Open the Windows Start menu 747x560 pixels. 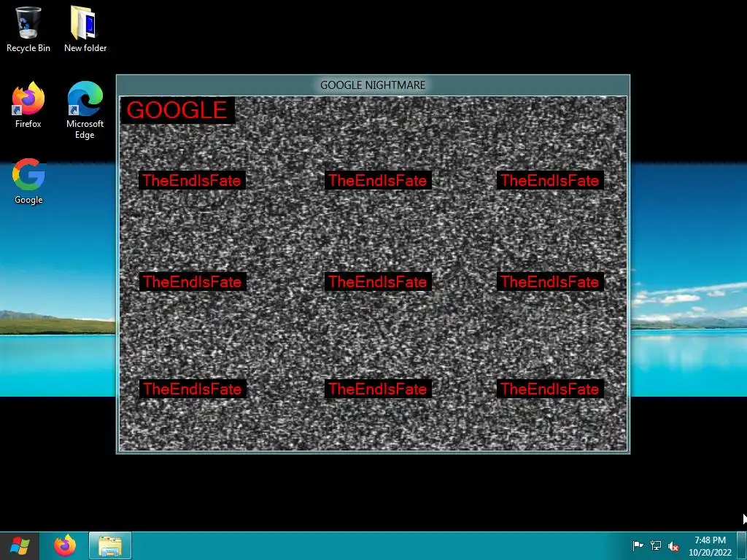pos(20,545)
